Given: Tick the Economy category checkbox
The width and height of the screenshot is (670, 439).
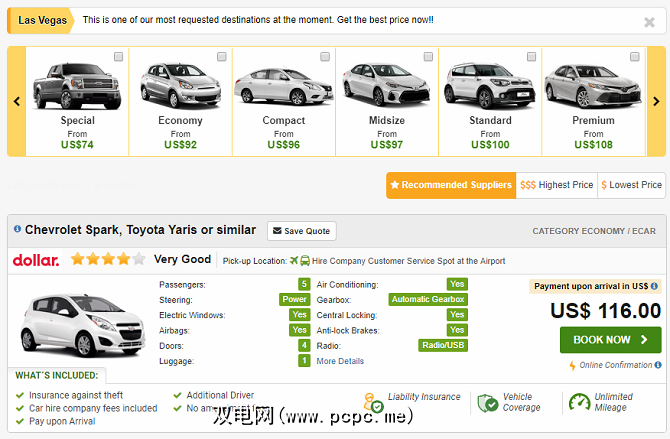Looking at the screenshot, I should click(221, 57).
